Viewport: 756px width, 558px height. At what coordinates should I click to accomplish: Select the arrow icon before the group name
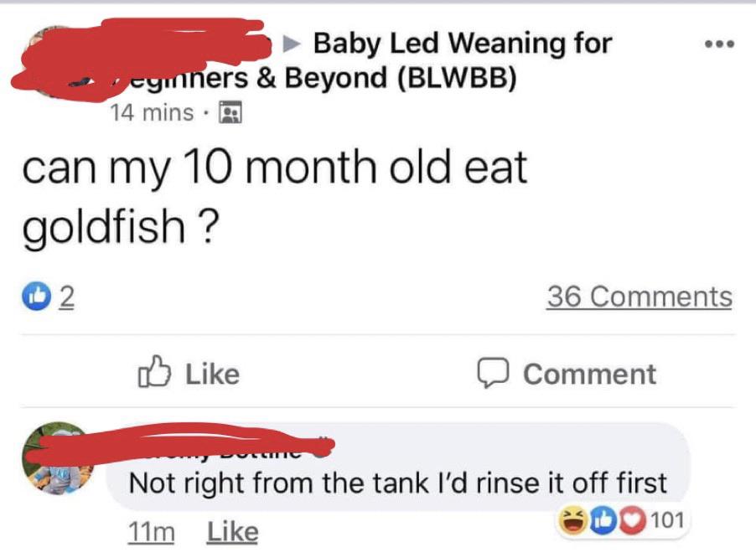tap(291, 43)
